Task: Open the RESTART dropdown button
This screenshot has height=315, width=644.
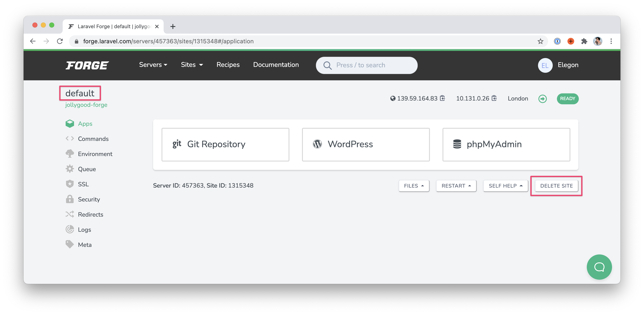Action: [456, 186]
